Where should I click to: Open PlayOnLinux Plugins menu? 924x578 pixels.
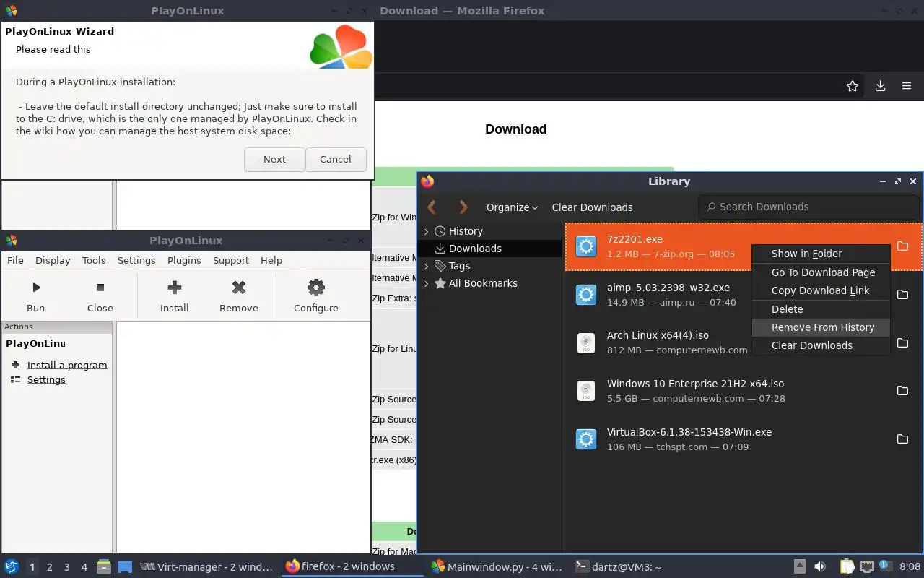(x=184, y=260)
